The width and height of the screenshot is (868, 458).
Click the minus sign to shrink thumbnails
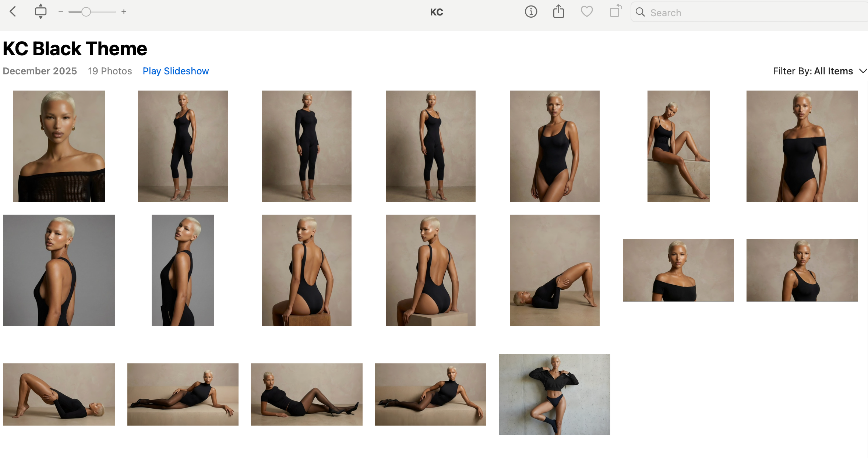tap(60, 11)
